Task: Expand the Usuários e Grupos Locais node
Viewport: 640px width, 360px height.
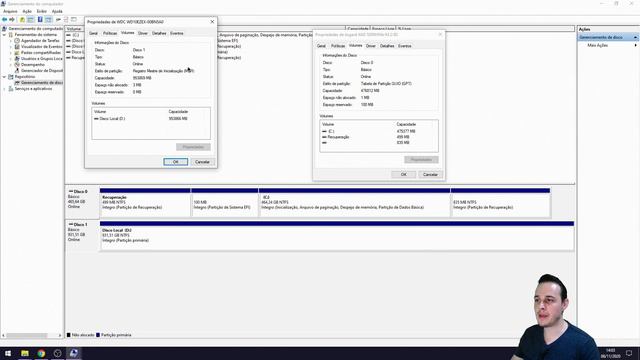Action: [x=11, y=59]
